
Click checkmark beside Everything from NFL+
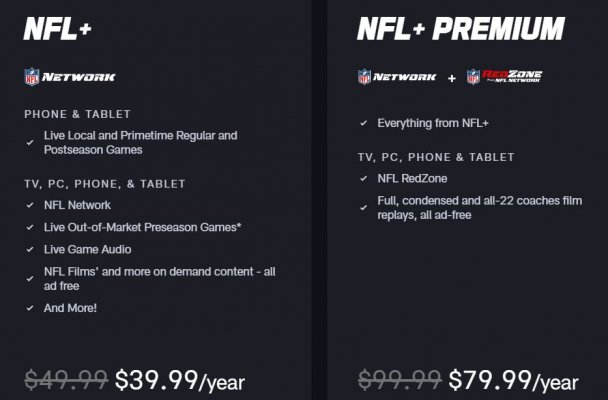tap(363, 123)
